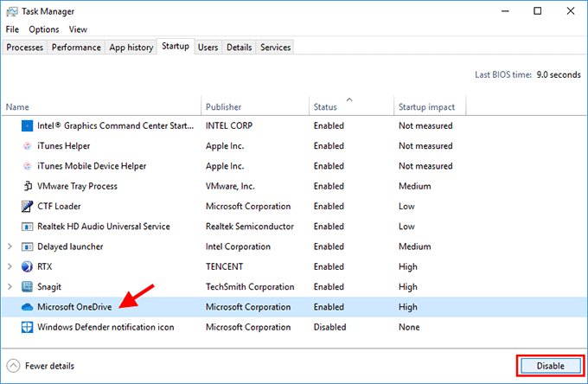Click the Disable button
The width and height of the screenshot is (588, 384).
click(x=550, y=366)
